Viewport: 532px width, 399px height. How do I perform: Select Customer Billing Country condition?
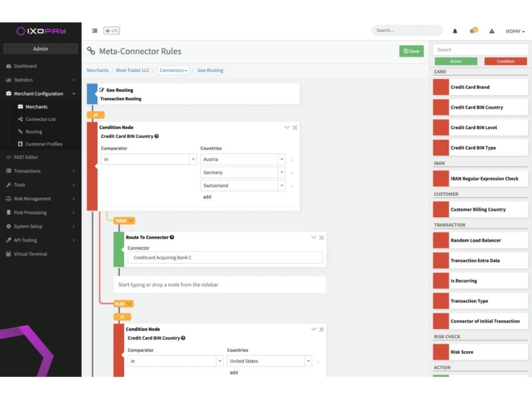coord(481,209)
